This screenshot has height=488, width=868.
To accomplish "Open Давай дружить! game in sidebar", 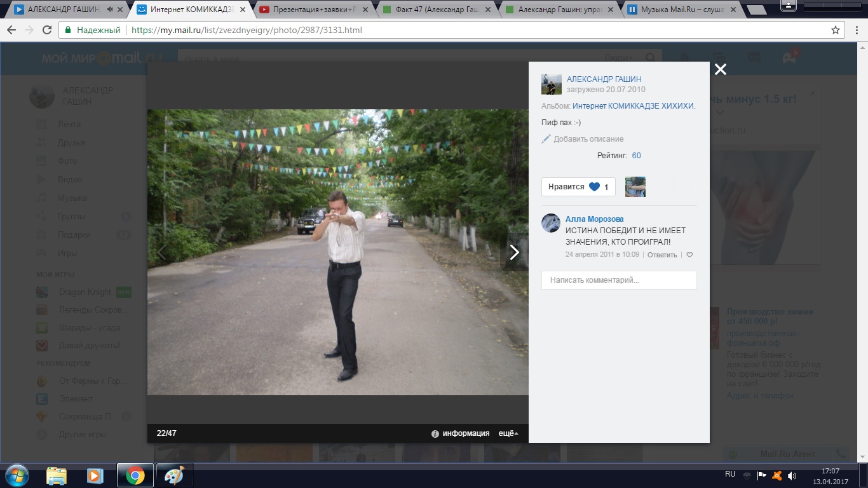I will (89, 346).
